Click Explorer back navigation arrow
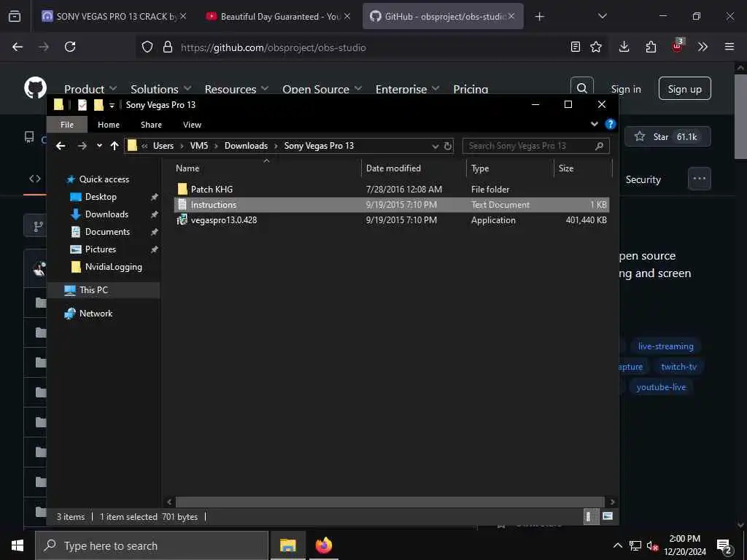Image resolution: width=747 pixels, height=560 pixels. tap(61, 146)
